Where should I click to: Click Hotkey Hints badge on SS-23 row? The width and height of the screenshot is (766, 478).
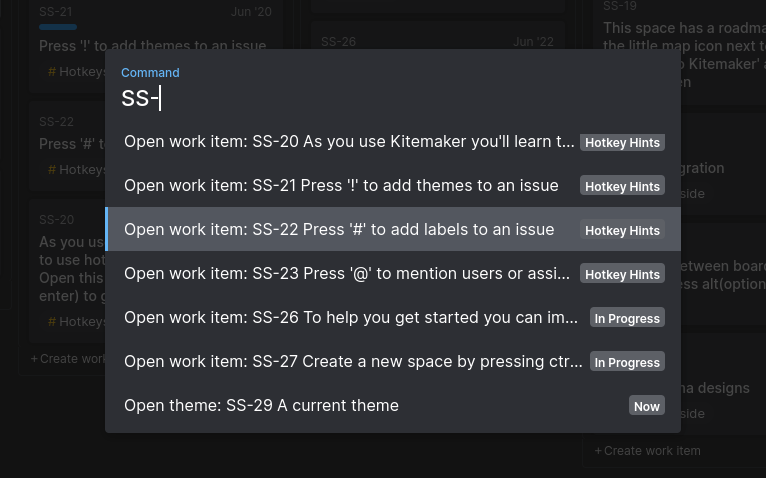[x=622, y=274]
